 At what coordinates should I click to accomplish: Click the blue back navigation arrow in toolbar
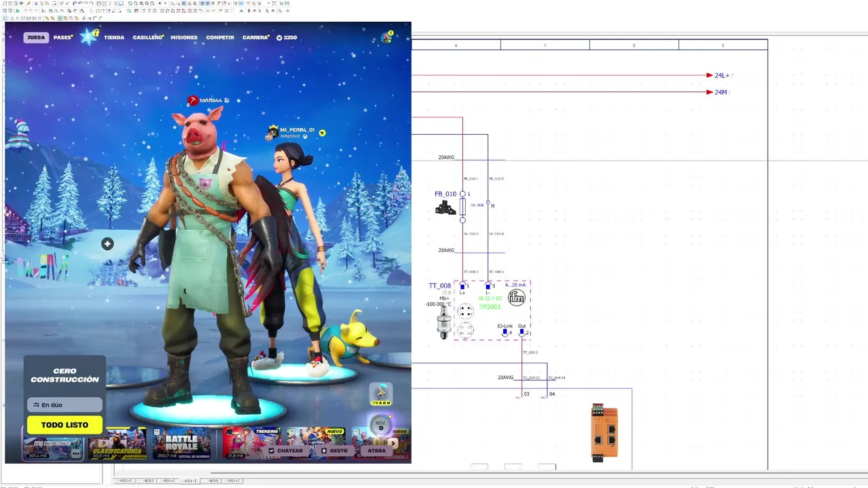click(x=159, y=3)
